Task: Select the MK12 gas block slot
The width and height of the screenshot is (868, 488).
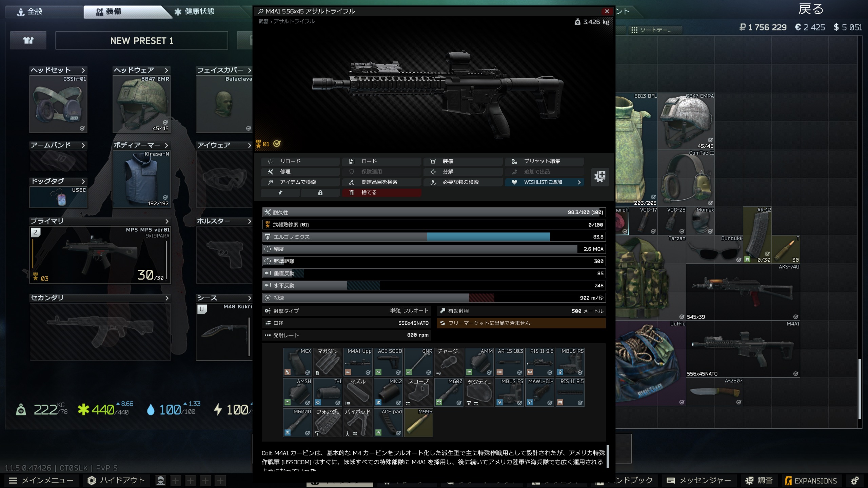Action: pyautogui.click(x=388, y=392)
